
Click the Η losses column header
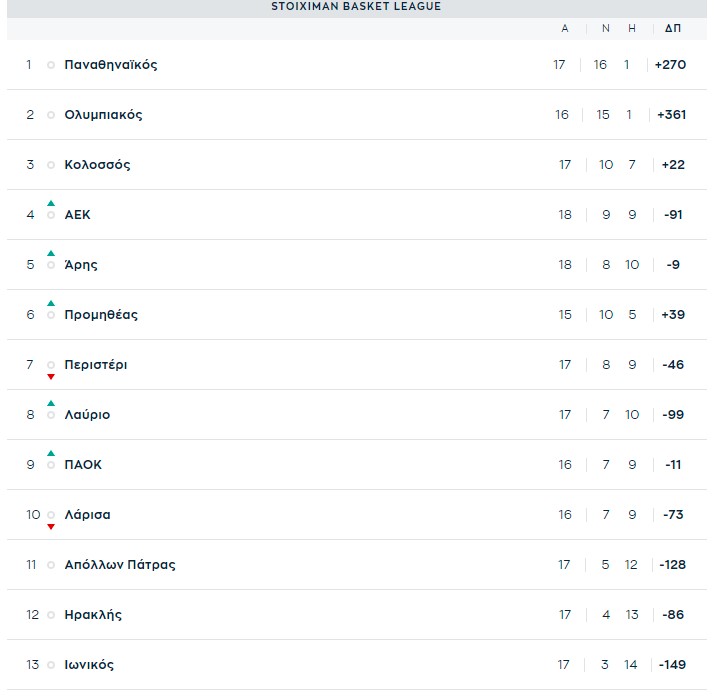pyautogui.click(x=632, y=29)
